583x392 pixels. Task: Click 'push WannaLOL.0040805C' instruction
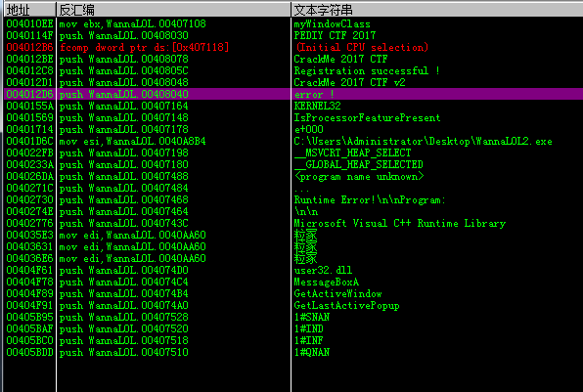[124, 71]
